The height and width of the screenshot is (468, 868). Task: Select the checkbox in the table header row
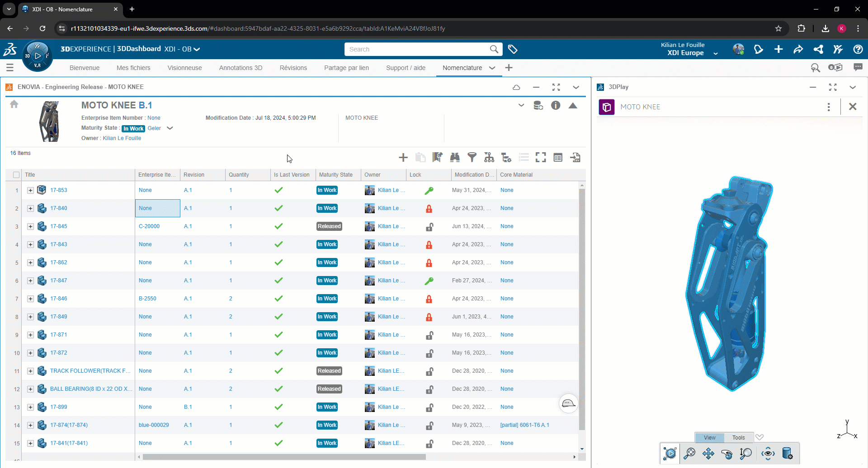(16, 174)
